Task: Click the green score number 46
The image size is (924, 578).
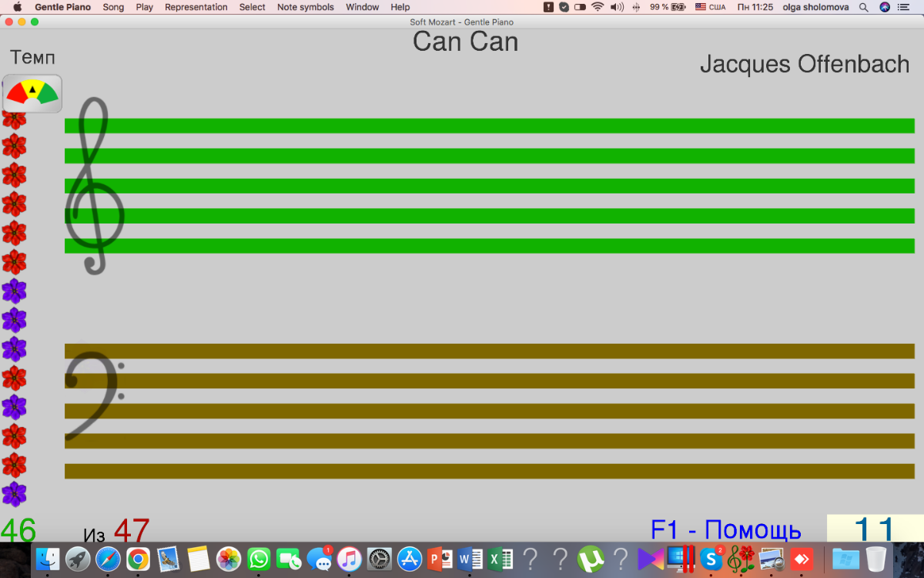Action: coord(18,530)
